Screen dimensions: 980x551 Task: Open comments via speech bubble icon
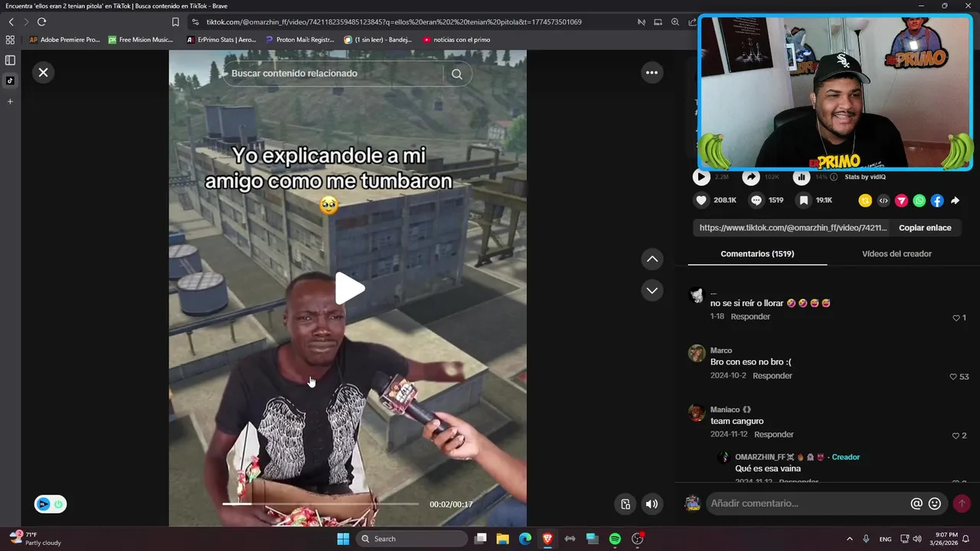coord(756,201)
